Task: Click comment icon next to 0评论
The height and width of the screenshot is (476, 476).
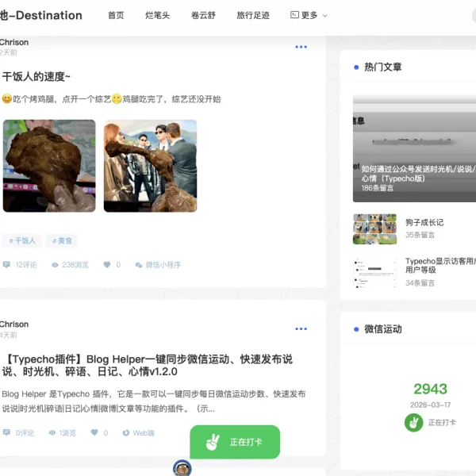Action: tap(6, 432)
